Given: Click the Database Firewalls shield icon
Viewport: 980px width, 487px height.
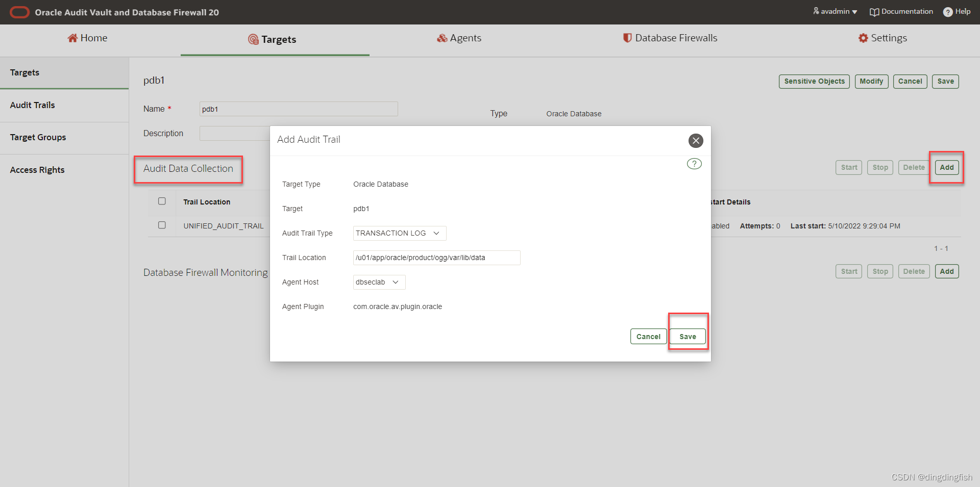Looking at the screenshot, I should (627, 38).
